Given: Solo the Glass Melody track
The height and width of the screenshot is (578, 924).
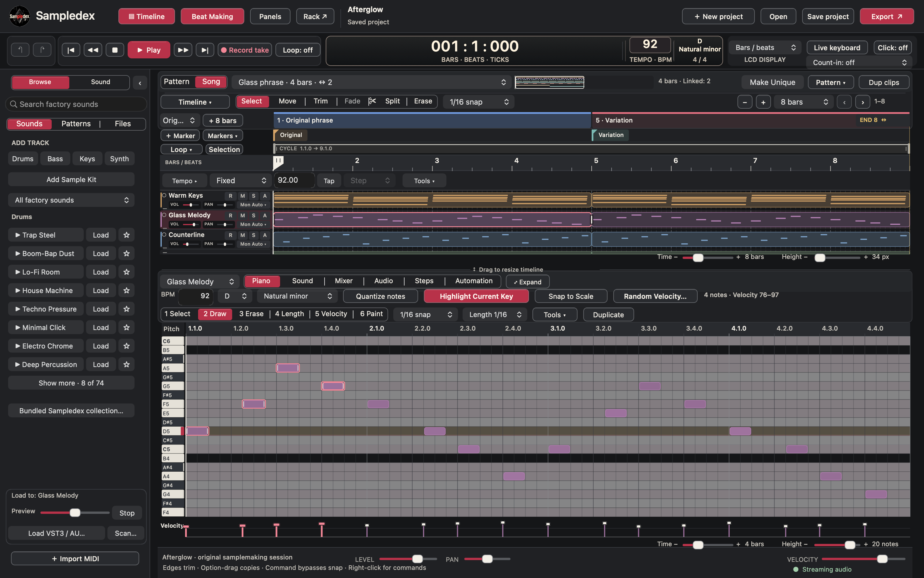Looking at the screenshot, I should [254, 215].
